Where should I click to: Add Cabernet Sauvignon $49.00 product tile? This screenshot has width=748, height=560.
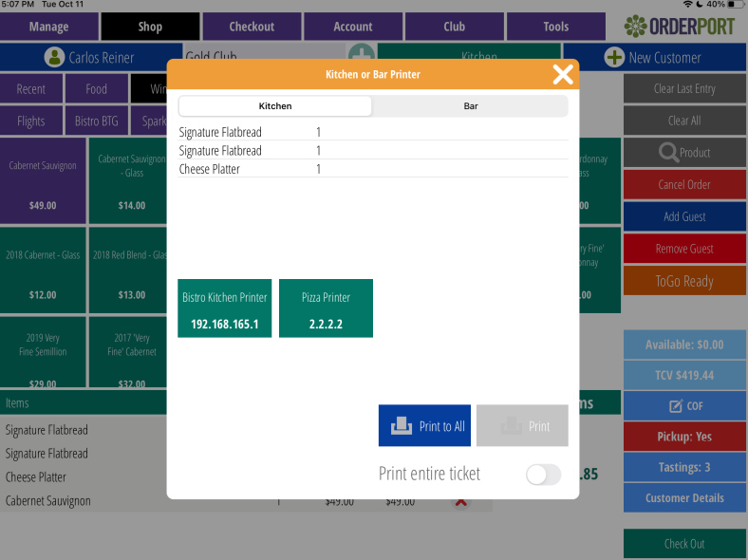pos(43,180)
